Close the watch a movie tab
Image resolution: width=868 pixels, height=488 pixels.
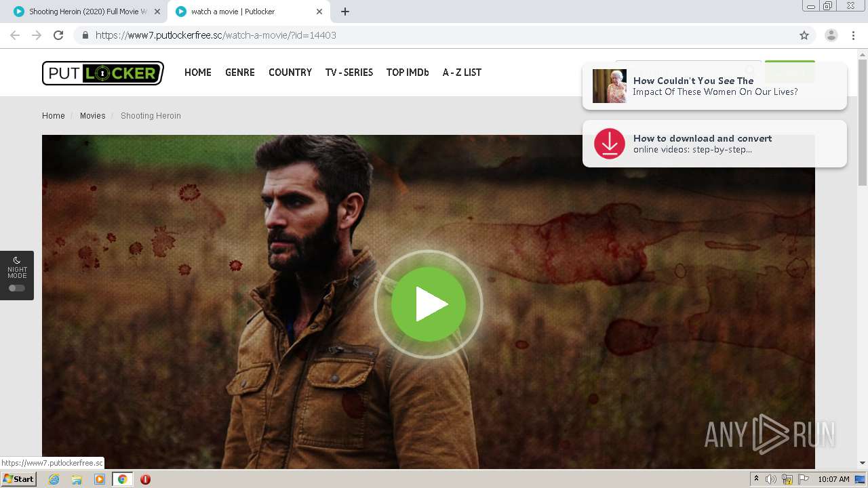[x=319, y=12]
